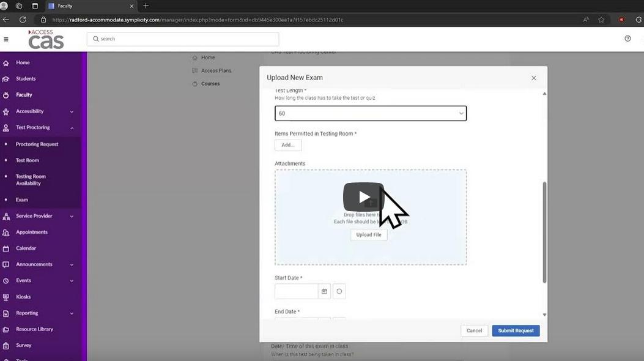Open Exam in sidebar submenu
The width and height of the screenshot is (644, 361).
(22, 200)
